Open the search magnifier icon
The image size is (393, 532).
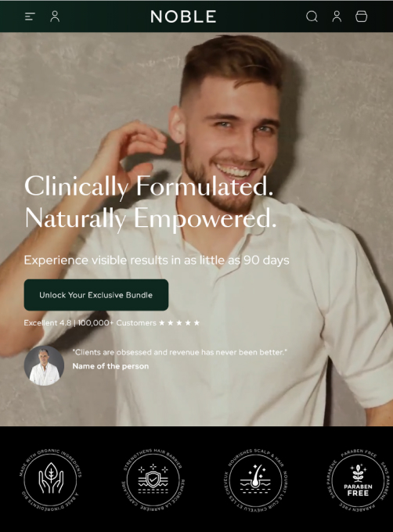(312, 16)
